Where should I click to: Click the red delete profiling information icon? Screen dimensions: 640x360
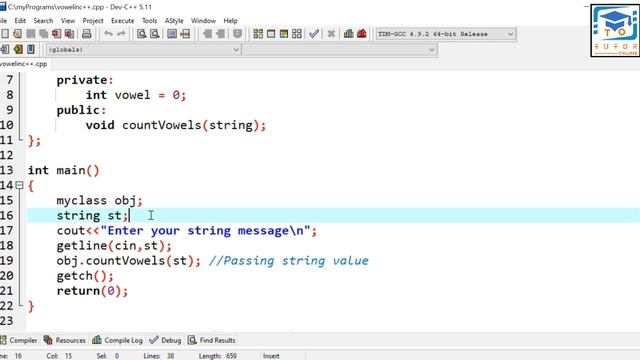(362, 34)
